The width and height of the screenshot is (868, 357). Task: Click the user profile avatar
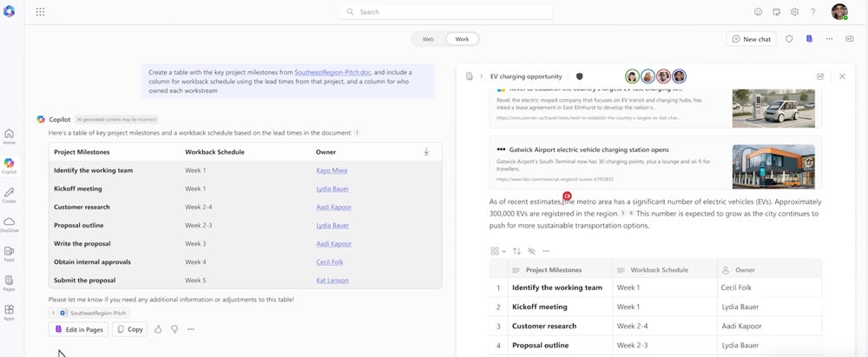coord(839,11)
